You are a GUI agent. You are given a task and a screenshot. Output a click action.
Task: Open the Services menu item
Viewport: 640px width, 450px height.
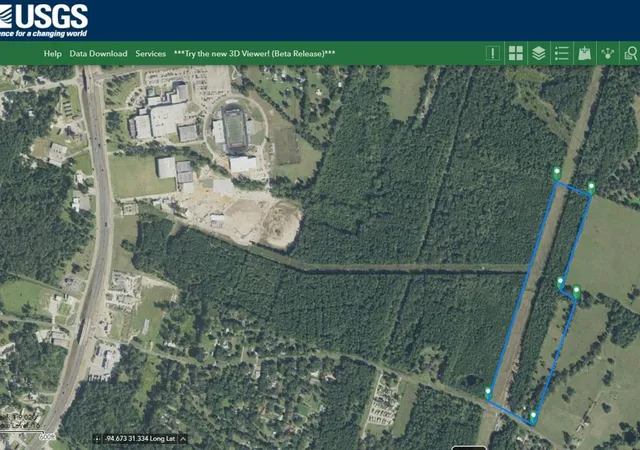(151, 53)
